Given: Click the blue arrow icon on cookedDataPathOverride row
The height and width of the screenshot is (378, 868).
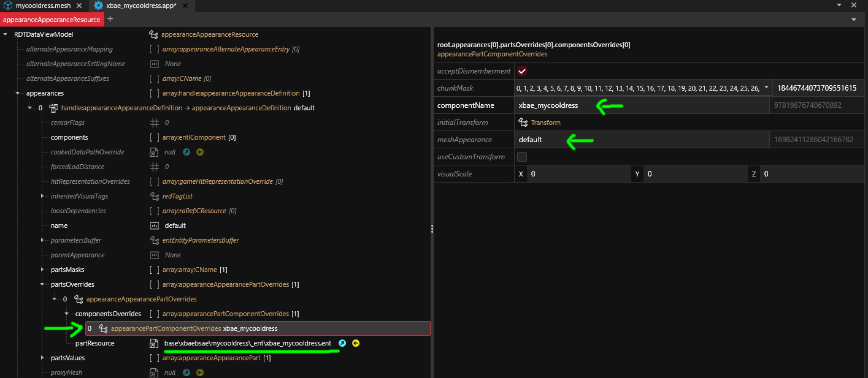Looking at the screenshot, I should [187, 152].
